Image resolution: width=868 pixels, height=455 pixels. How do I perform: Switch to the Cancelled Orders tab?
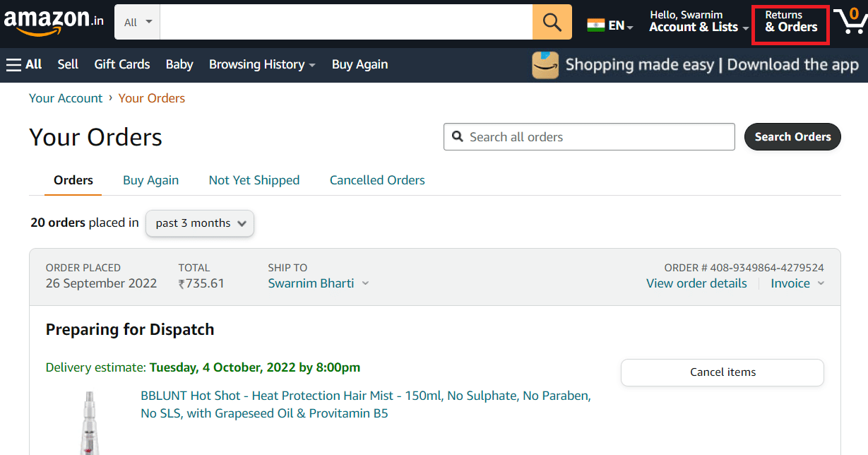coord(376,180)
